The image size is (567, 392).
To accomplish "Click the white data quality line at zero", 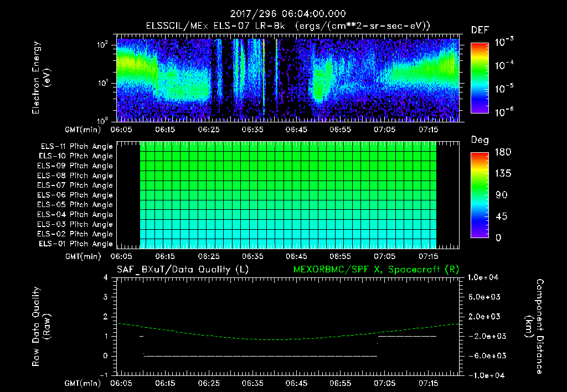I will pyautogui.click(x=260, y=356).
